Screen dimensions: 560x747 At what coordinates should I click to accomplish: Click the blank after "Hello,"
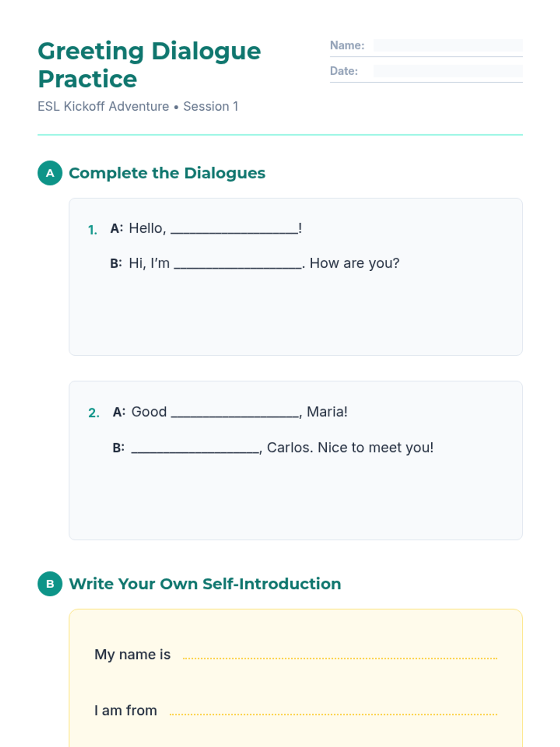coord(234,229)
